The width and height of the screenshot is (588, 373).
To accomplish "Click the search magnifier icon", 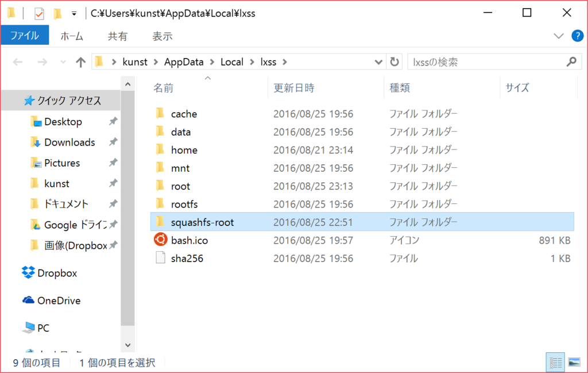I will click(x=571, y=62).
